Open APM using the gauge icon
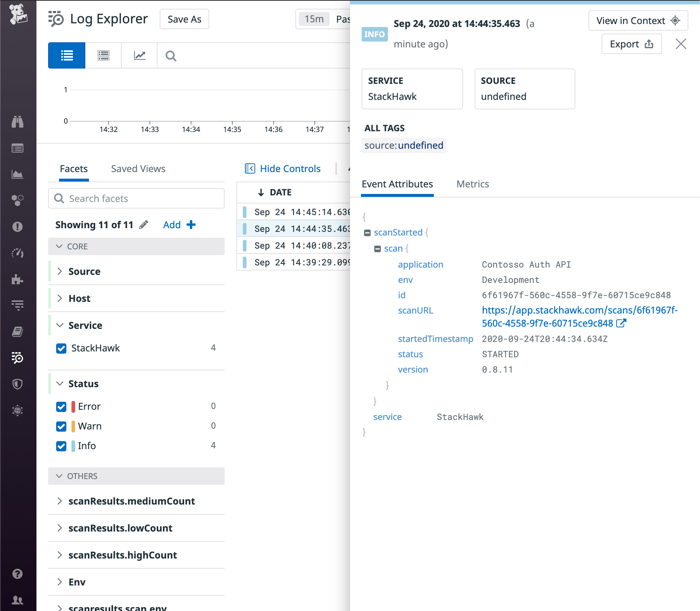 18,253
